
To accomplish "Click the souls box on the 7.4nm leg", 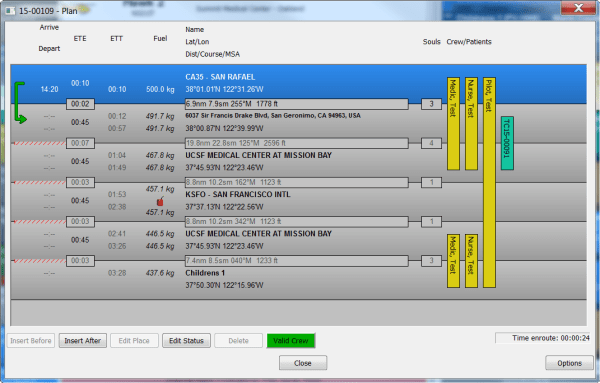I will point(431,261).
